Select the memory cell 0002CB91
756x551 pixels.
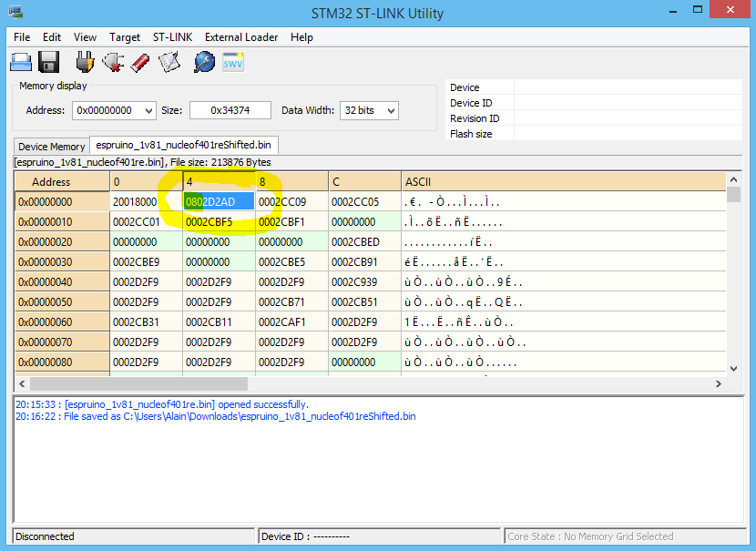click(x=364, y=262)
